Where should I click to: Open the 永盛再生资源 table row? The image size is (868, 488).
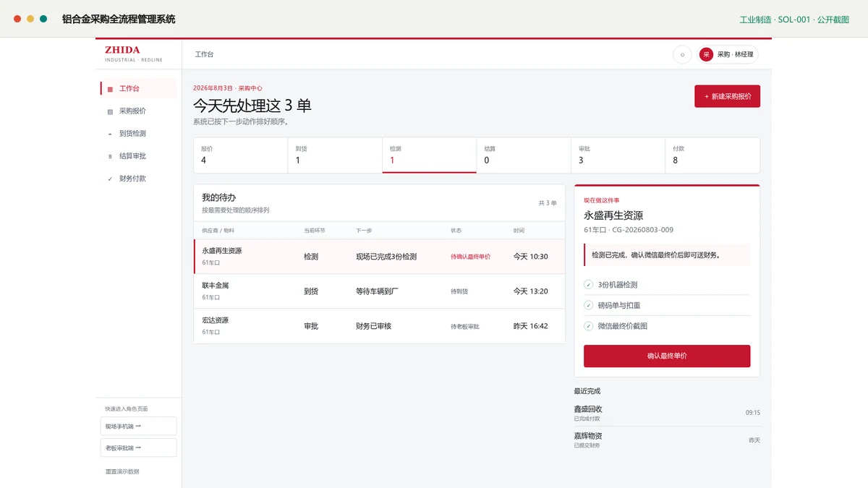[x=379, y=257]
